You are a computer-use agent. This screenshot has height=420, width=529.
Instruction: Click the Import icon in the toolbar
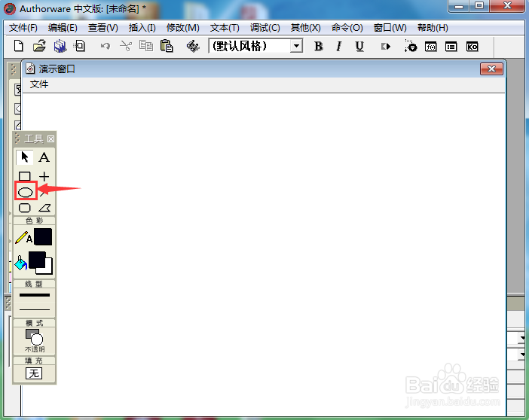(80, 46)
